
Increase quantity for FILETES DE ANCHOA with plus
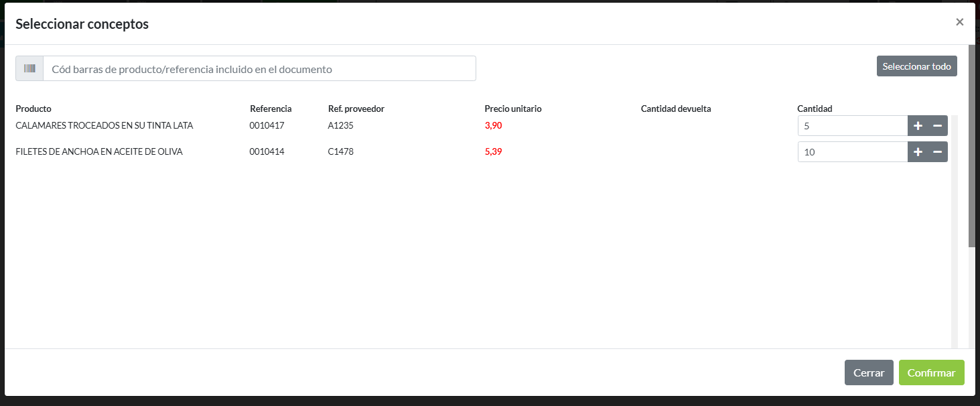918,152
